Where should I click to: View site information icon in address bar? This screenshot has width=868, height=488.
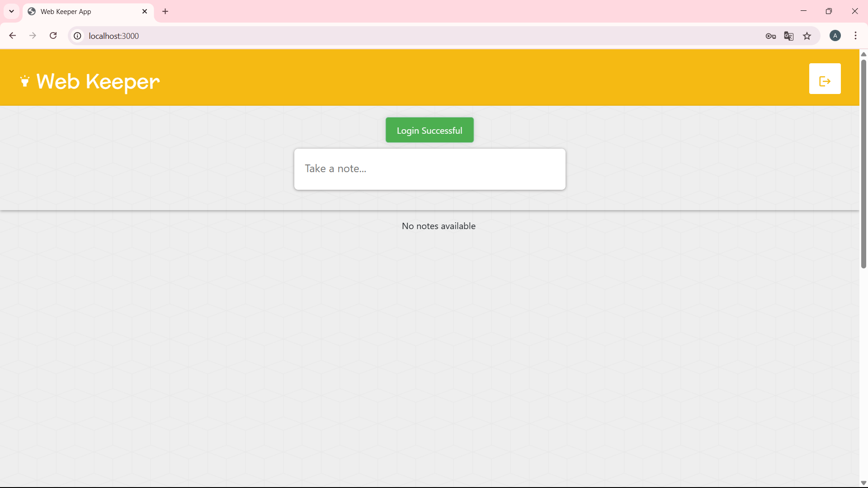(x=78, y=36)
